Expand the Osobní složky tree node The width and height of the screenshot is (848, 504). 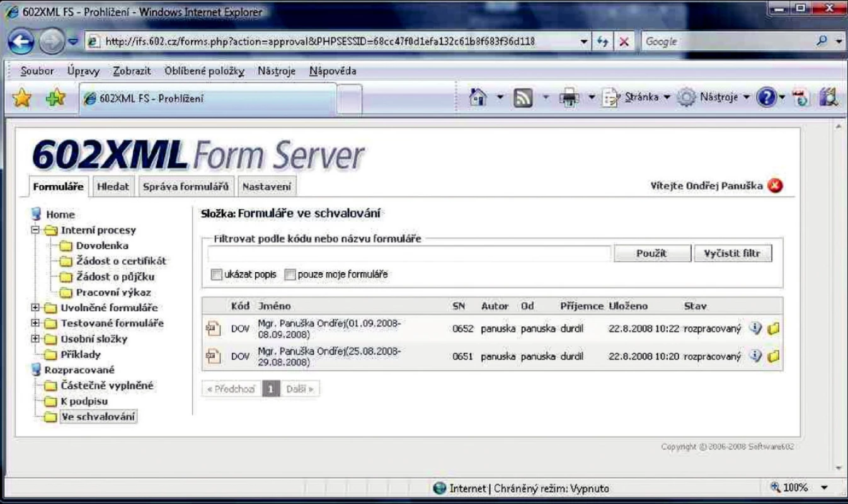pyautogui.click(x=36, y=339)
